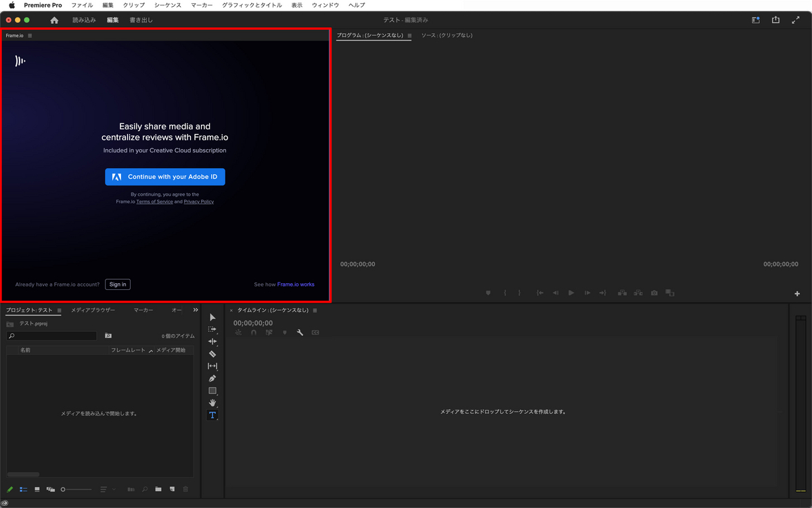
Task: Select the Ripple Edit tool
Action: coord(212,341)
